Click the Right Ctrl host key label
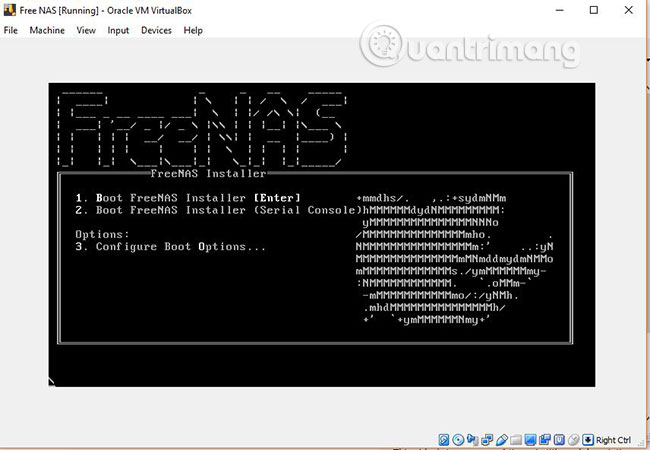The image size is (650, 450). coord(614,440)
